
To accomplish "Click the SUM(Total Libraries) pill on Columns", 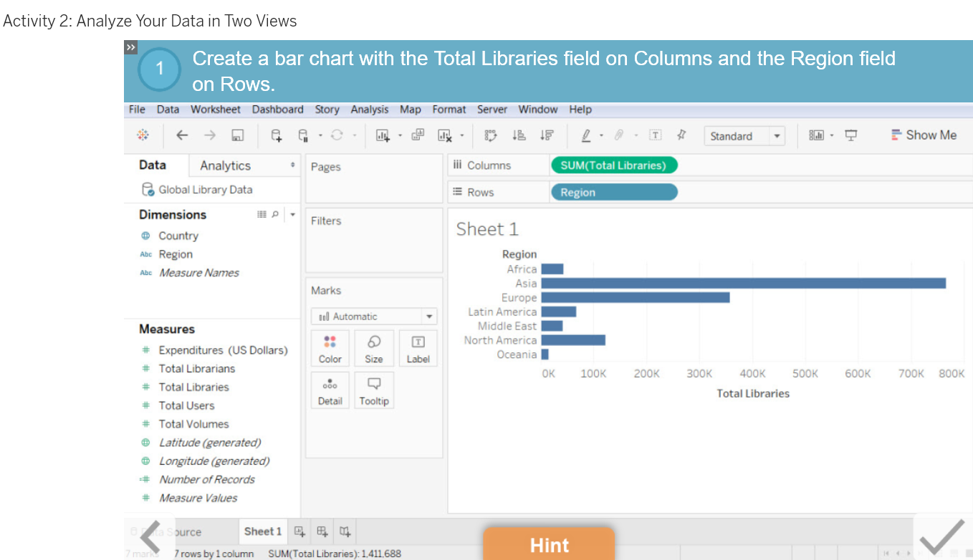I will pos(613,165).
